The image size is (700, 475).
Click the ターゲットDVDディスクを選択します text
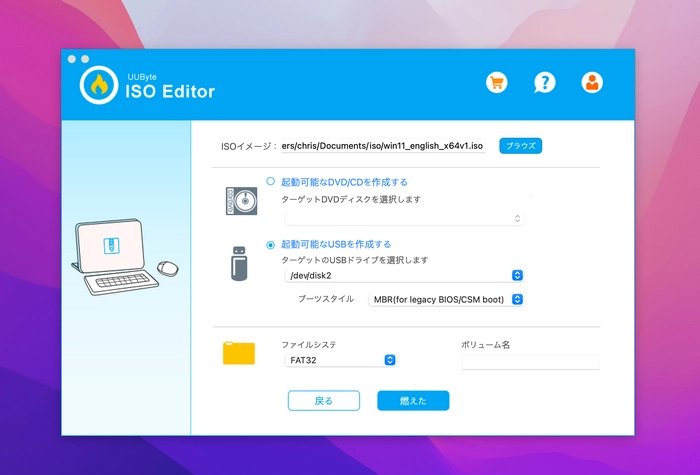[351, 200]
